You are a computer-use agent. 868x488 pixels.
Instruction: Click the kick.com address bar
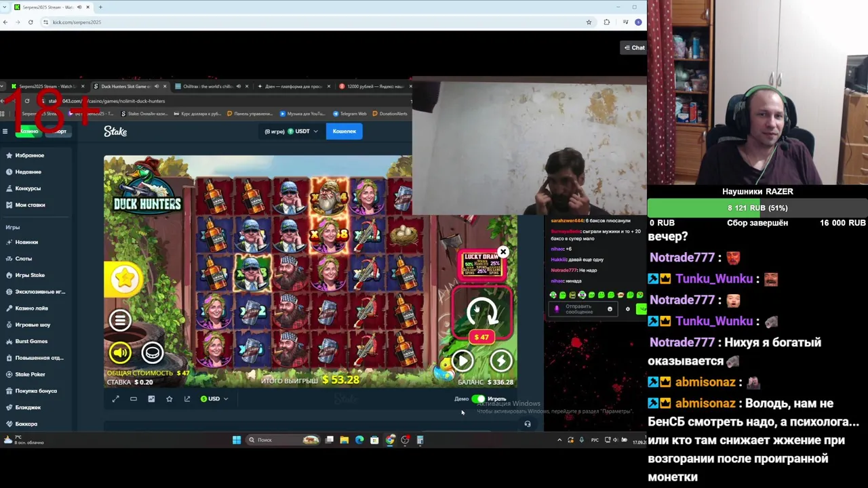pyautogui.click(x=312, y=22)
